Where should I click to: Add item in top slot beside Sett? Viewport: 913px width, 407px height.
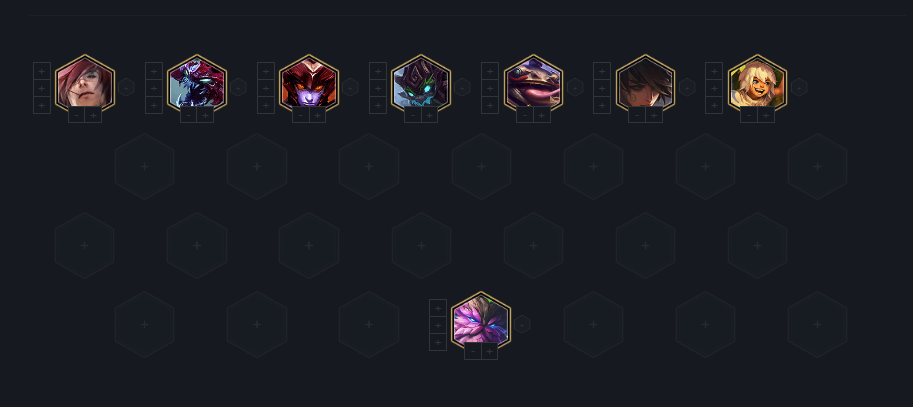coord(42,71)
